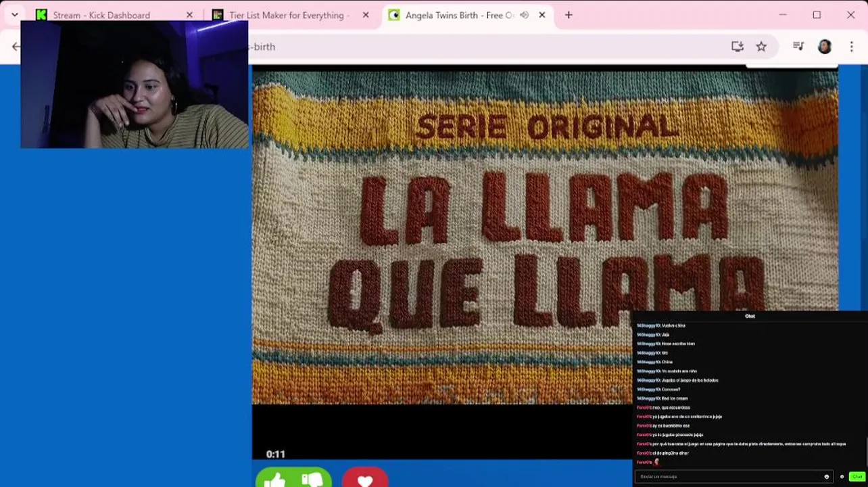Click the 'Conoces?' chat message

658,390
